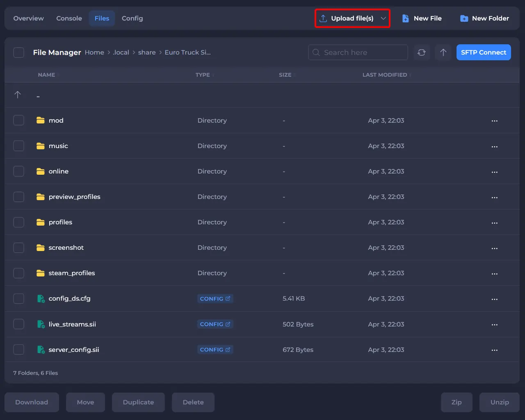
Task: Open the three-dot menu for music
Action: [x=495, y=146]
